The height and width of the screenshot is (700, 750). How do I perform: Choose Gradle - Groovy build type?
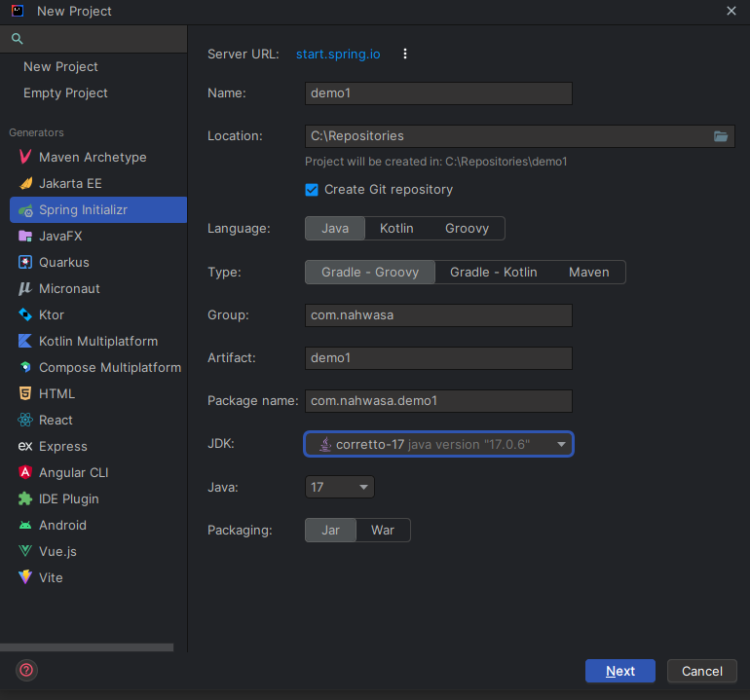370,272
